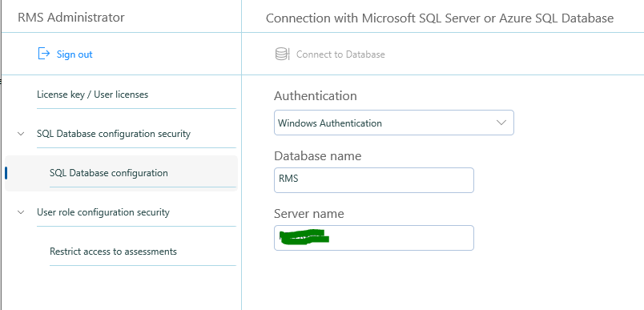This screenshot has height=310, width=644.
Task: Click the Database name label
Action: (317, 155)
